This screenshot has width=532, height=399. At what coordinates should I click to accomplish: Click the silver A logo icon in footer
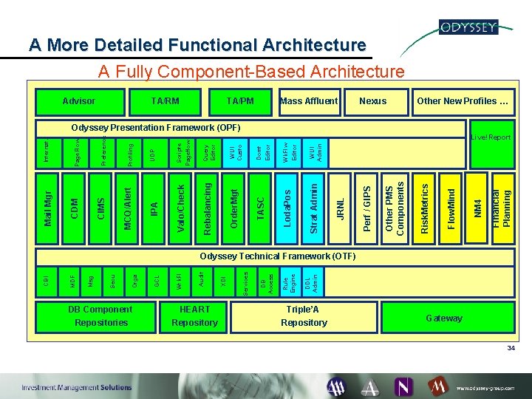[x=370, y=387]
